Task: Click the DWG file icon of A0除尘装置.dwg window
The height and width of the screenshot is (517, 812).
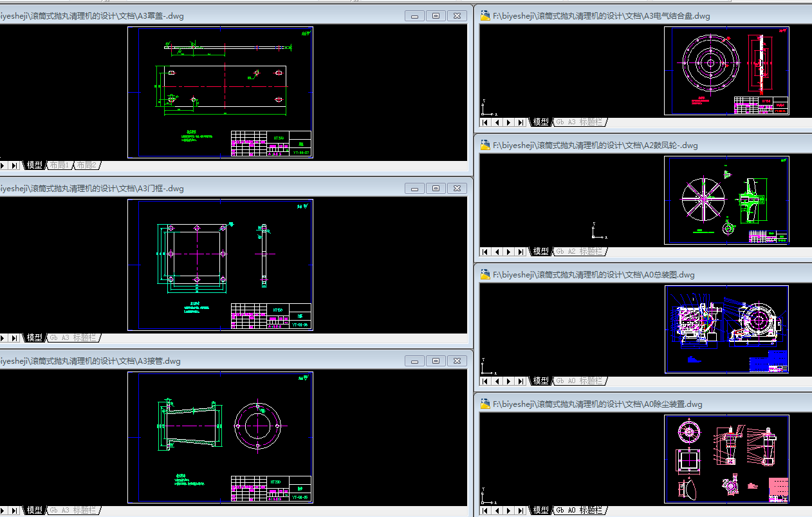Action: tap(485, 404)
